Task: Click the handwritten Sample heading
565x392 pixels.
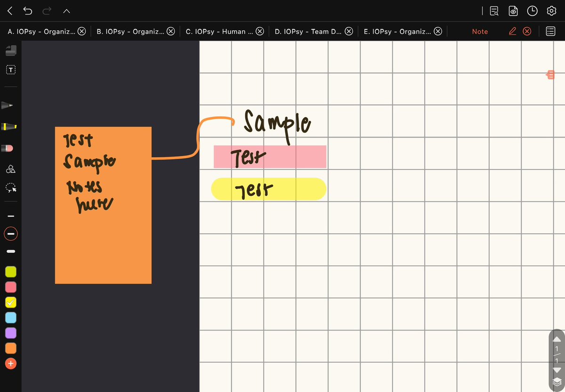Action: (277, 126)
